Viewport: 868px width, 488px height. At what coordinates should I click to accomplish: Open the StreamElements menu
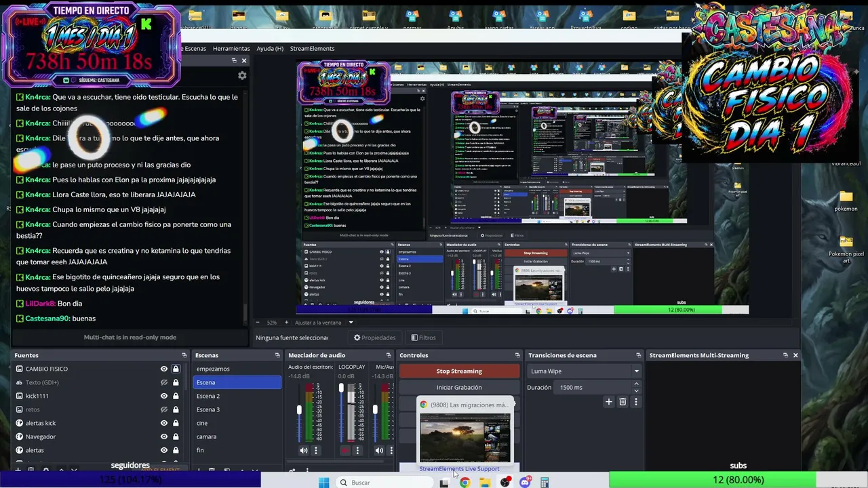(x=312, y=49)
